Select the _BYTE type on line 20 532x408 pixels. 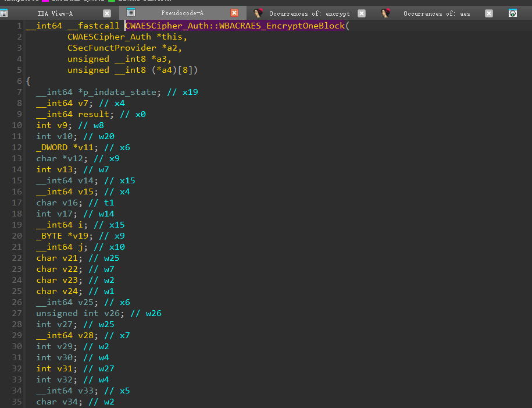click(x=49, y=236)
